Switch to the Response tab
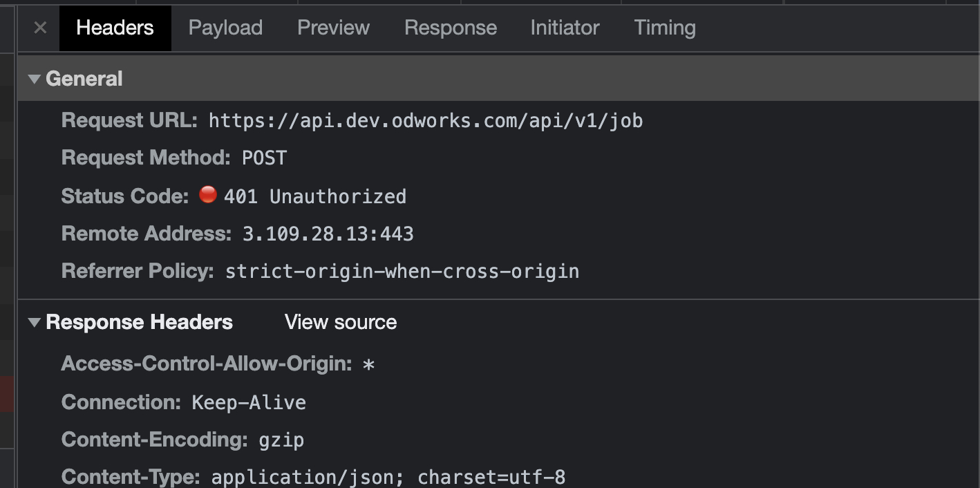The image size is (980, 488). [x=450, y=28]
